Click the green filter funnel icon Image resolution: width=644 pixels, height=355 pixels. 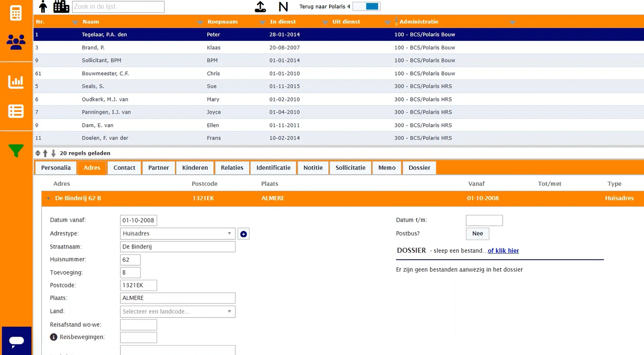[x=16, y=150]
